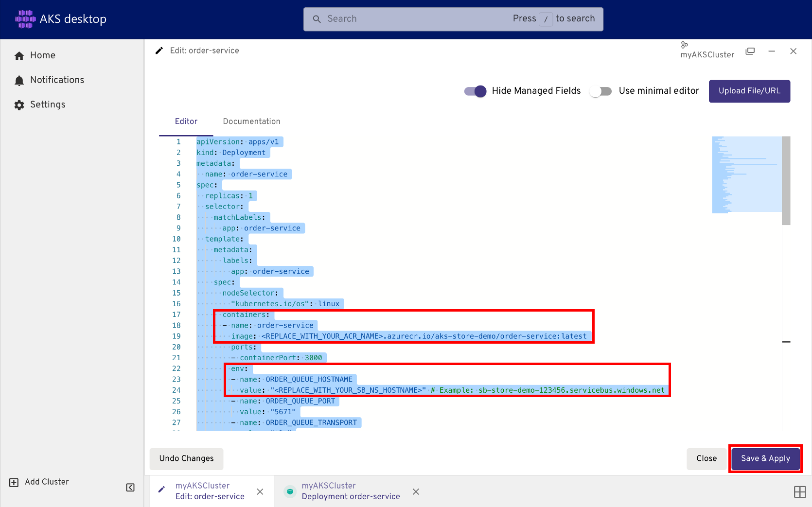Click the pencil icon in bottom Edit tab
Screen dimensions: 812x507
point(162,490)
